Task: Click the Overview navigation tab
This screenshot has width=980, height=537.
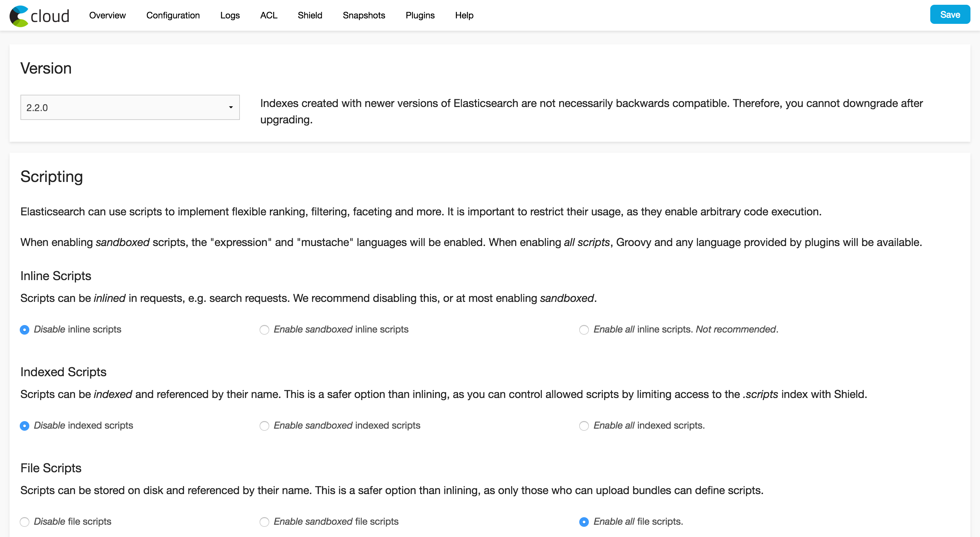Action: point(108,15)
